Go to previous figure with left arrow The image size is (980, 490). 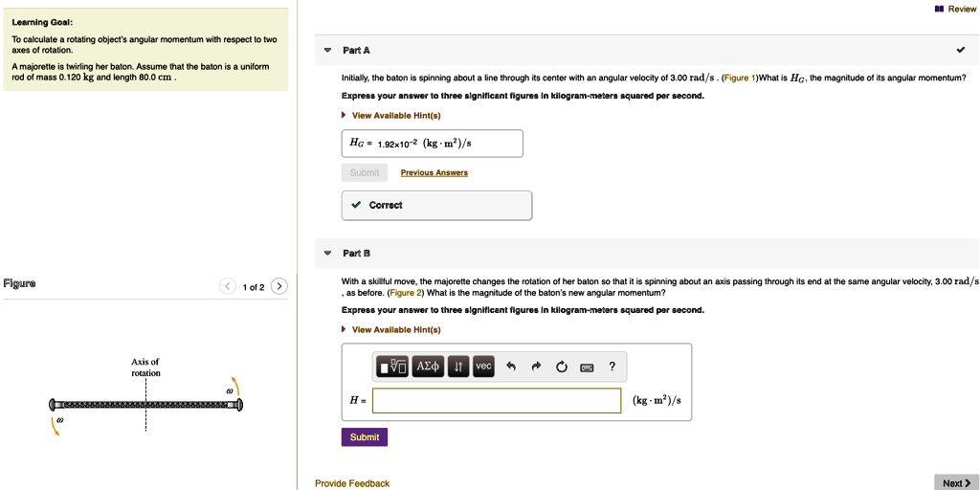coord(227,286)
